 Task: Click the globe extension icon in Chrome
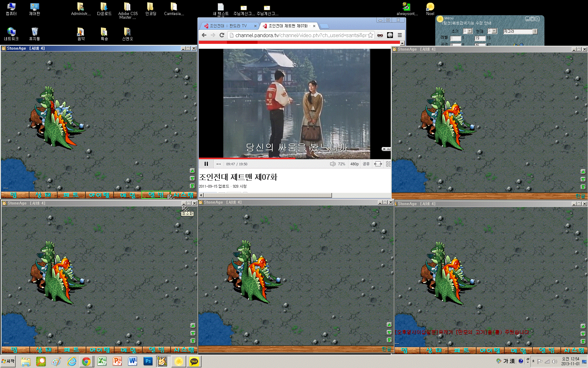390,35
